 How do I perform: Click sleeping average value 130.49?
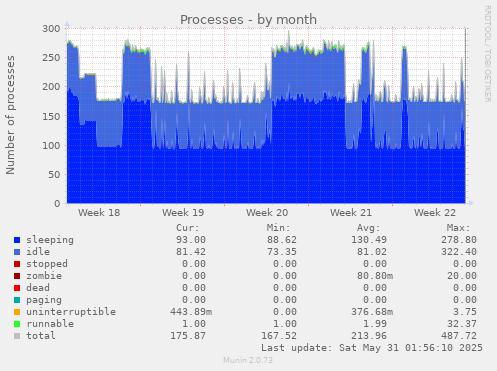click(369, 240)
